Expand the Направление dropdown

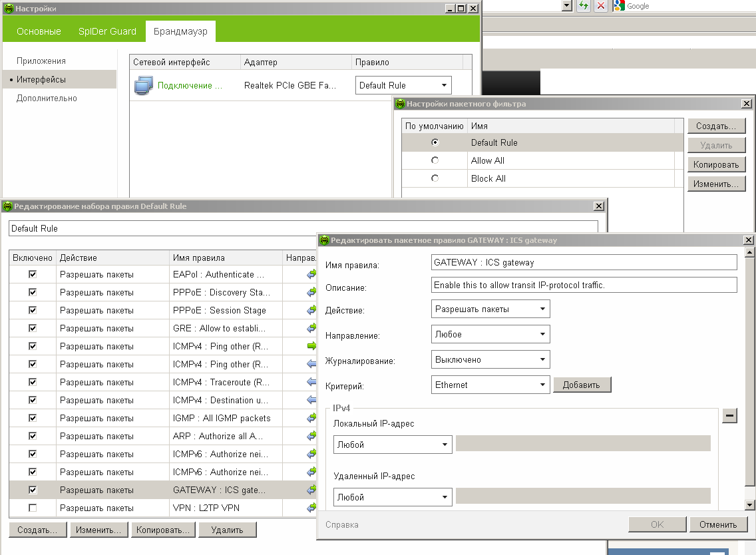[490, 334]
